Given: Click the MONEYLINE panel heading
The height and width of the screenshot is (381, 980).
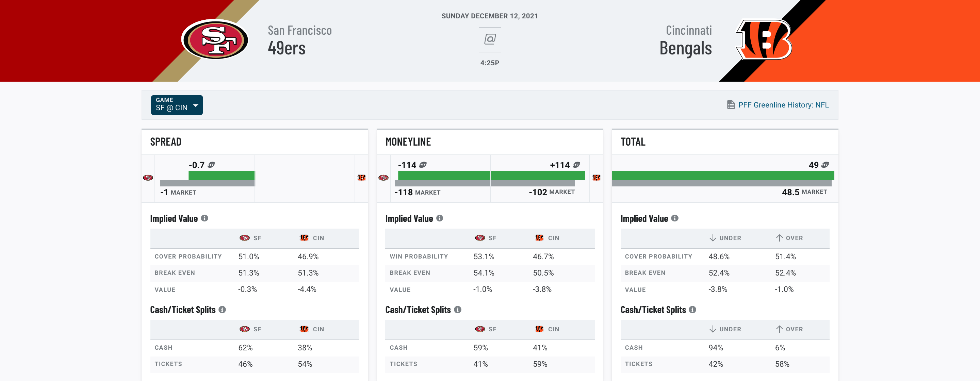Looking at the screenshot, I should (x=408, y=142).
